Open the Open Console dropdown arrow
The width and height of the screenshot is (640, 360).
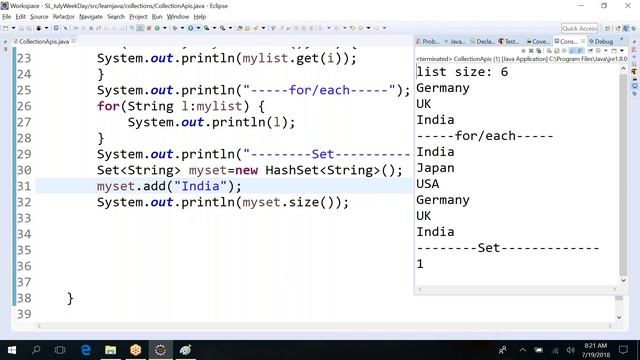(x=622, y=51)
